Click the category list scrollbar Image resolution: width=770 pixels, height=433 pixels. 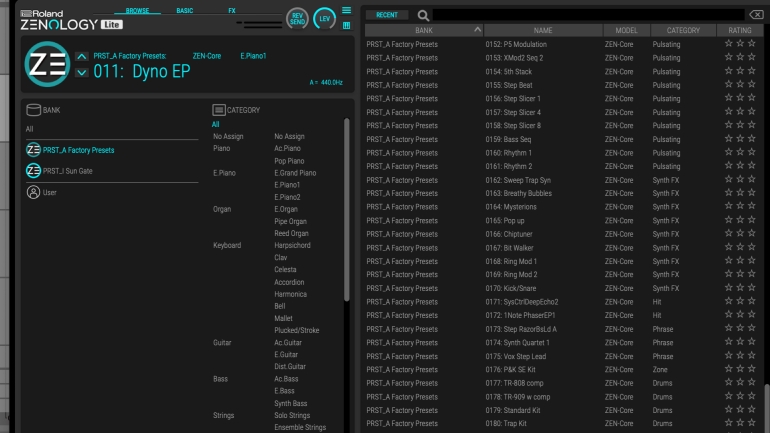point(347,209)
